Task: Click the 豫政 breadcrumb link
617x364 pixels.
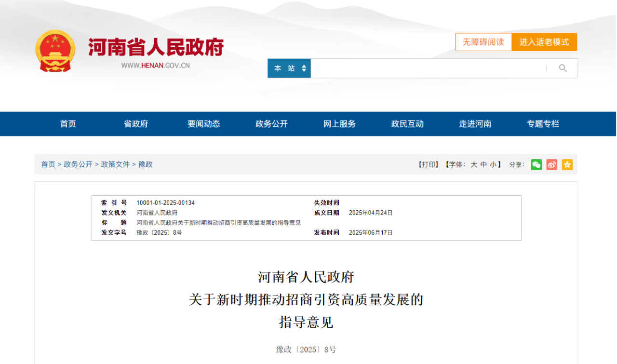Action: (146, 164)
